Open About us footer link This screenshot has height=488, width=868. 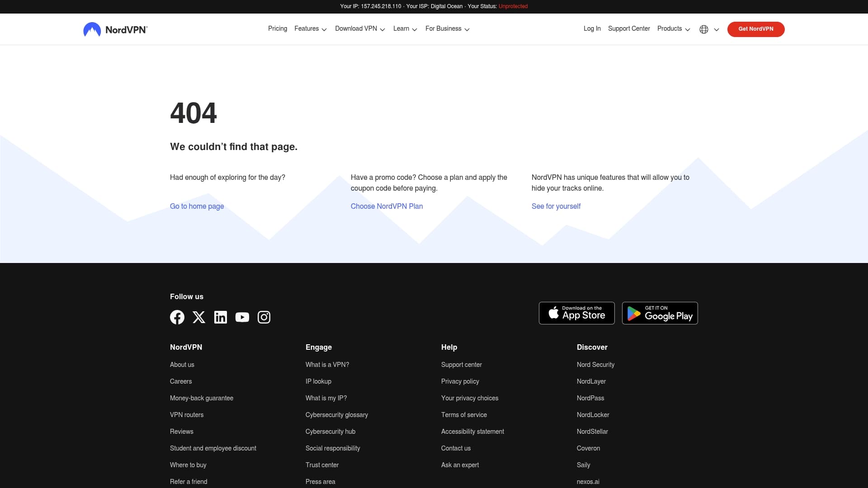point(182,365)
